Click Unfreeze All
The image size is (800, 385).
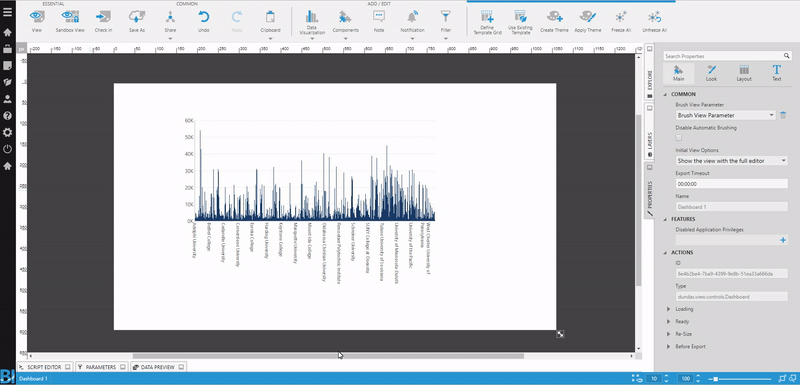click(x=655, y=21)
